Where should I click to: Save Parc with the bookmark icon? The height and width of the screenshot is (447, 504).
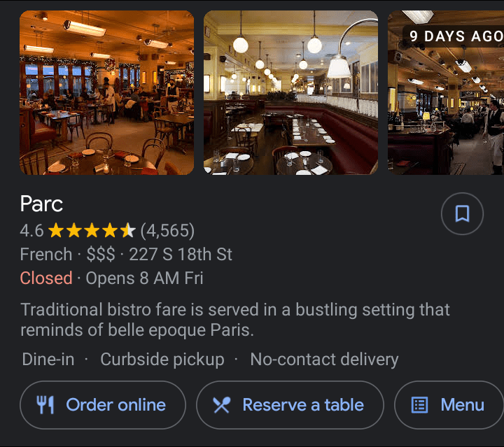pos(462,213)
